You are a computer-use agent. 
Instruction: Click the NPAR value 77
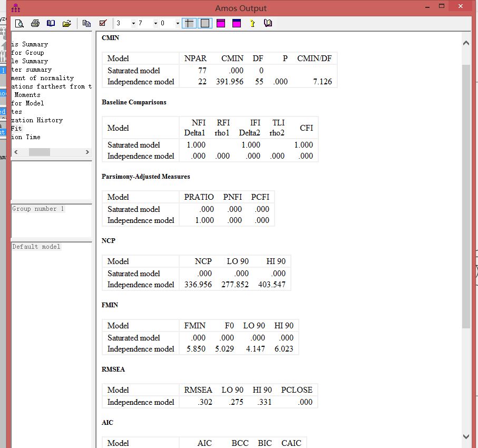[202, 71]
